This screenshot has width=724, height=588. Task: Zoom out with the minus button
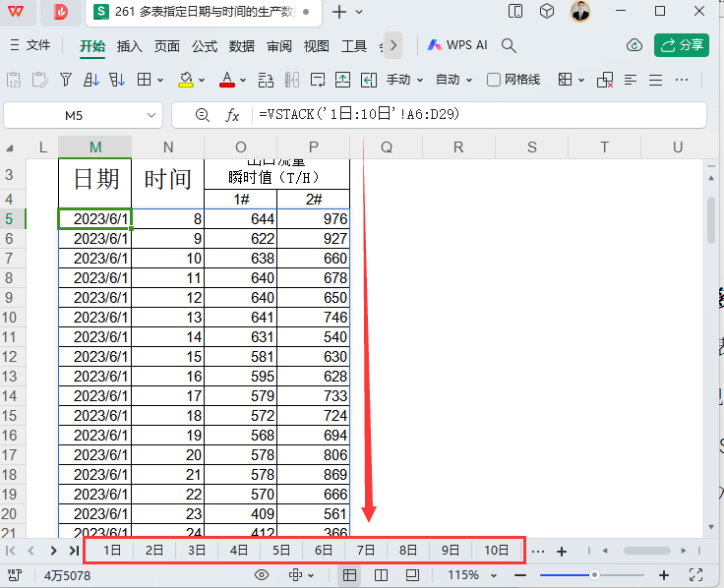point(520,575)
